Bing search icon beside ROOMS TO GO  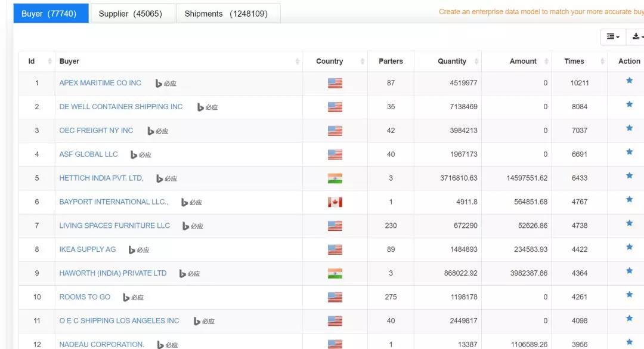(x=133, y=298)
